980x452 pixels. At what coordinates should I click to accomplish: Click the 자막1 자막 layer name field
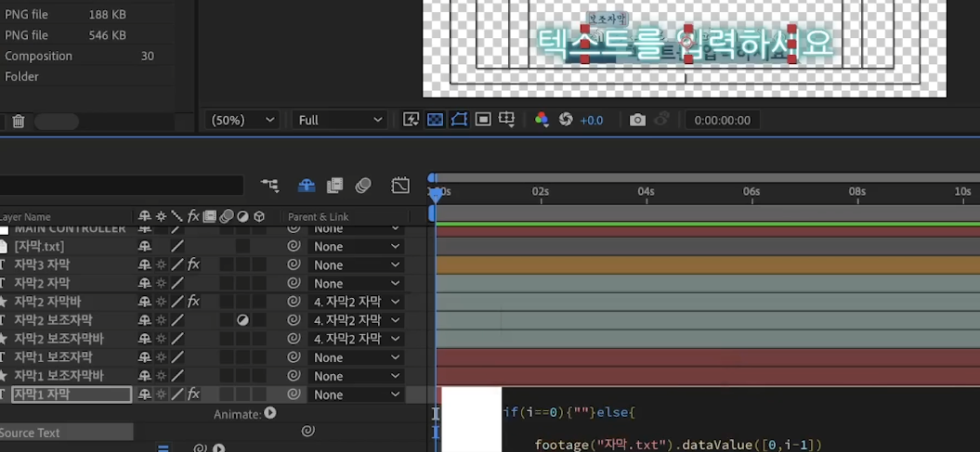pyautogui.click(x=72, y=394)
